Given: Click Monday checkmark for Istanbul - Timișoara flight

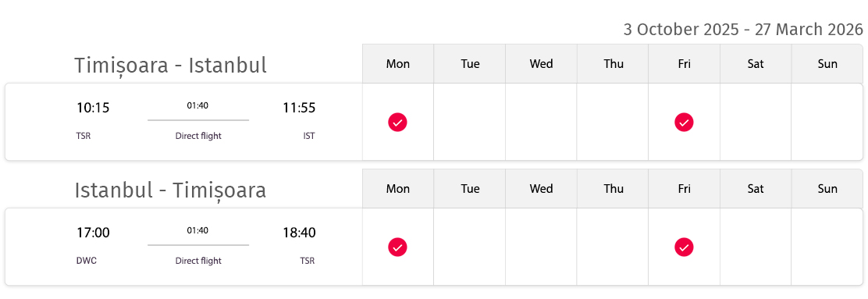Looking at the screenshot, I should 397,247.
